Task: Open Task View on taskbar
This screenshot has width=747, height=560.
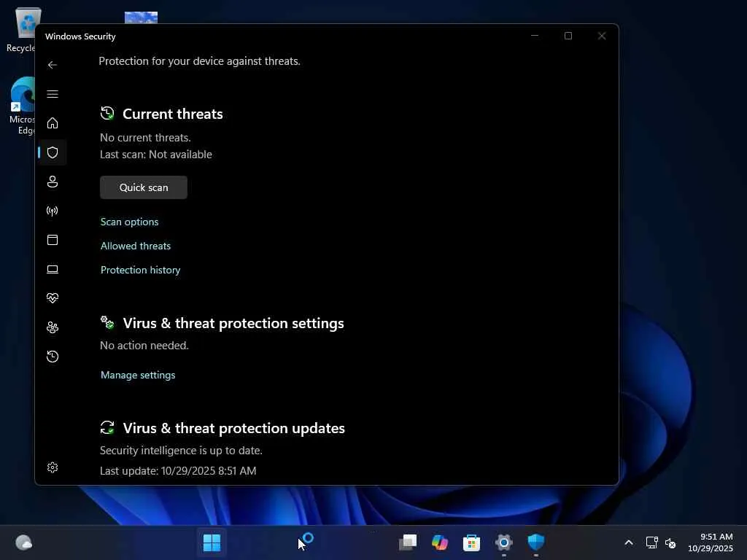Action: point(407,542)
